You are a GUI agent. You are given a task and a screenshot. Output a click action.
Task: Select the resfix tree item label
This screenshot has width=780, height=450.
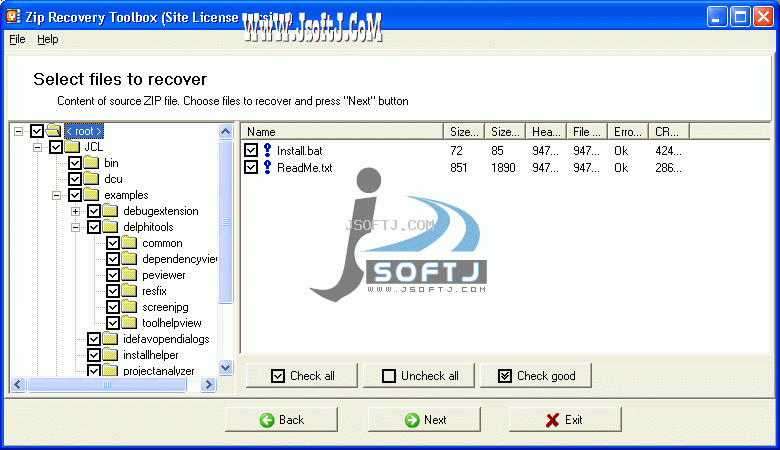tap(154, 291)
